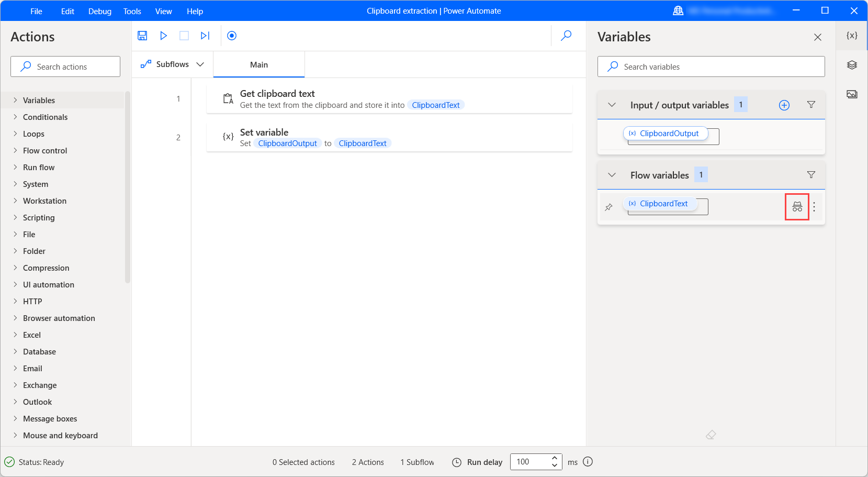Show the Run delay info icon
The image size is (868, 477).
coord(588,462)
